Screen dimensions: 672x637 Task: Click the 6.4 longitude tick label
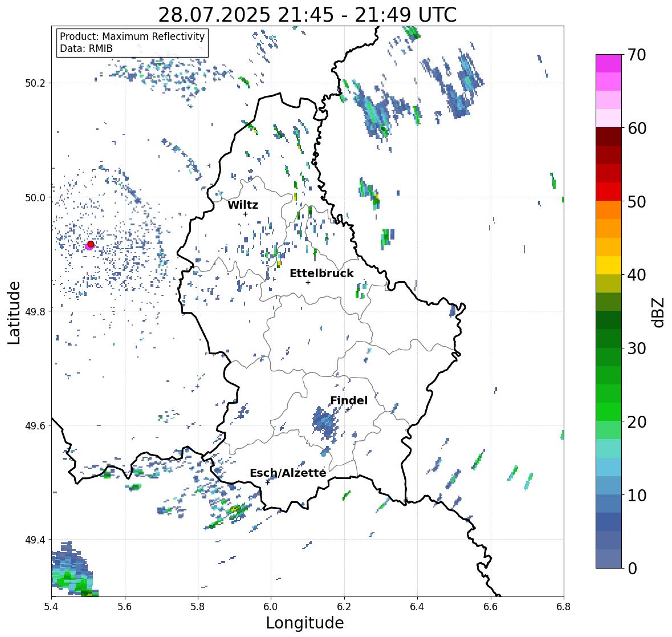(417, 607)
